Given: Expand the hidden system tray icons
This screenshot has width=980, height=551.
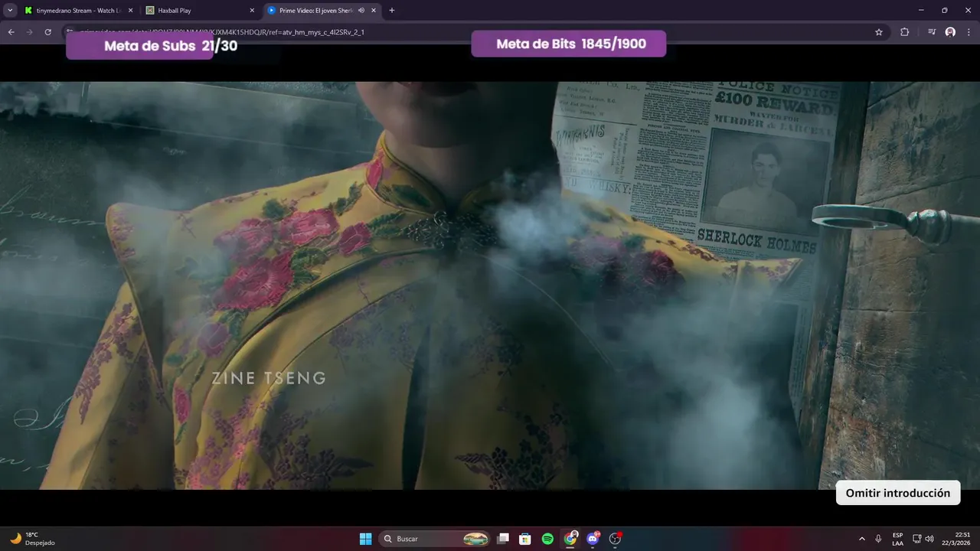Looking at the screenshot, I should (x=862, y=539).
